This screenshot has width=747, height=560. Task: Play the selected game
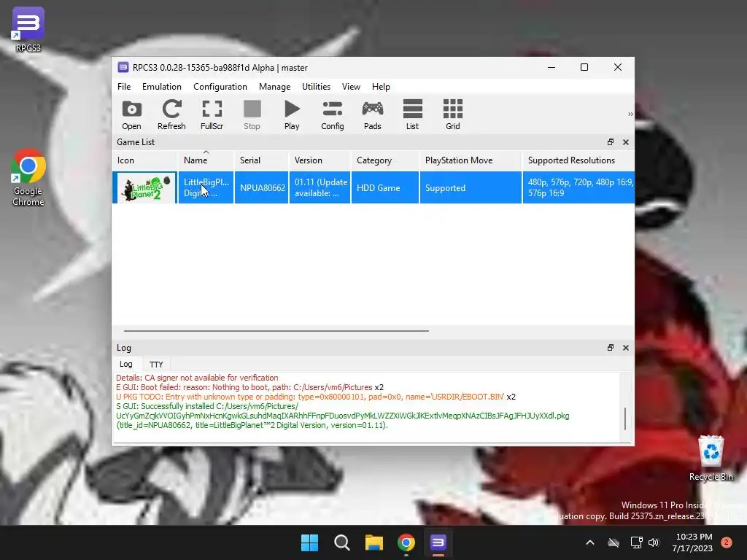click(x=292, y=114)
